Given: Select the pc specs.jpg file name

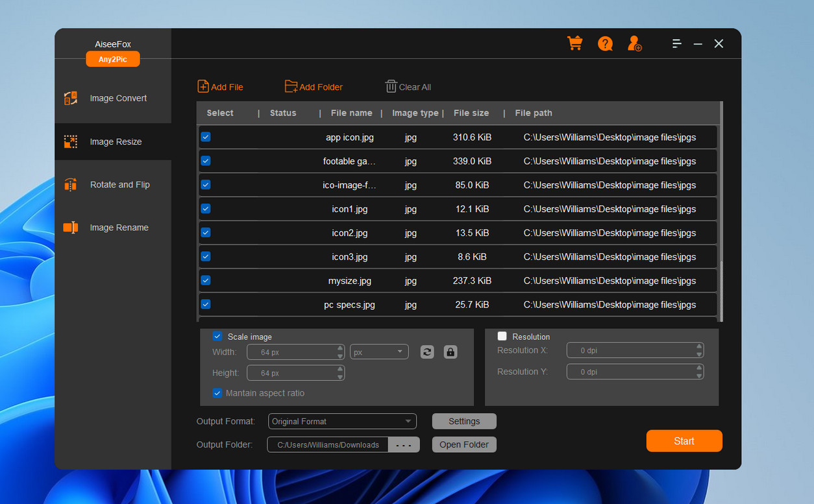Looking at the screenshot, I should [x=350, y=305].
